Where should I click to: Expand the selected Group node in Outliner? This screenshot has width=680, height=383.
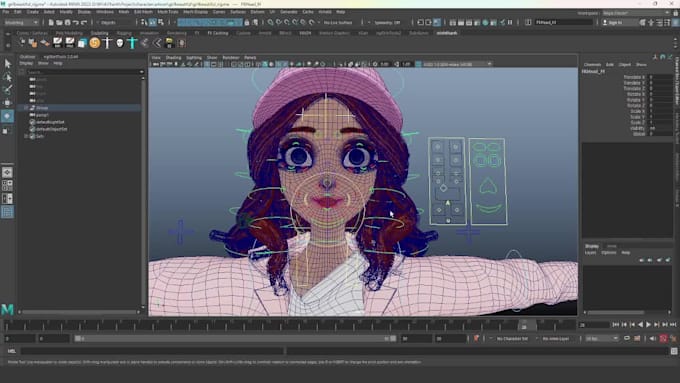pos(26,108)
